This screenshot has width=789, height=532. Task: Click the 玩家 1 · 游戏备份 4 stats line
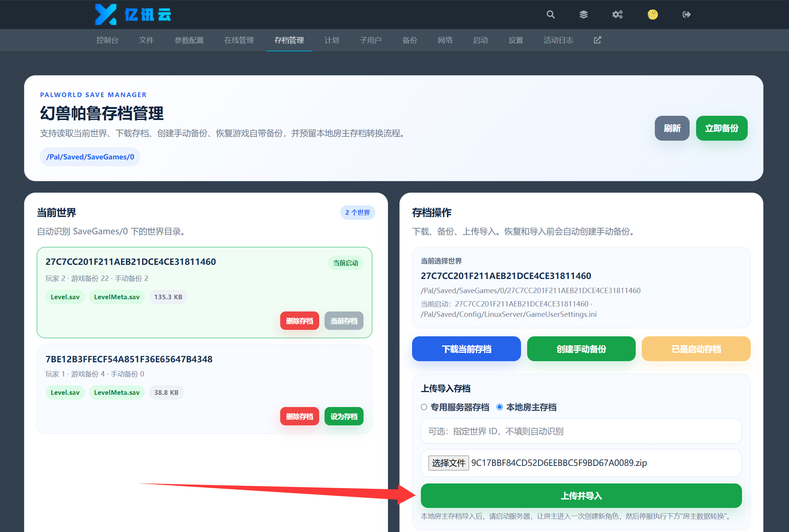(x=95, y=374)
